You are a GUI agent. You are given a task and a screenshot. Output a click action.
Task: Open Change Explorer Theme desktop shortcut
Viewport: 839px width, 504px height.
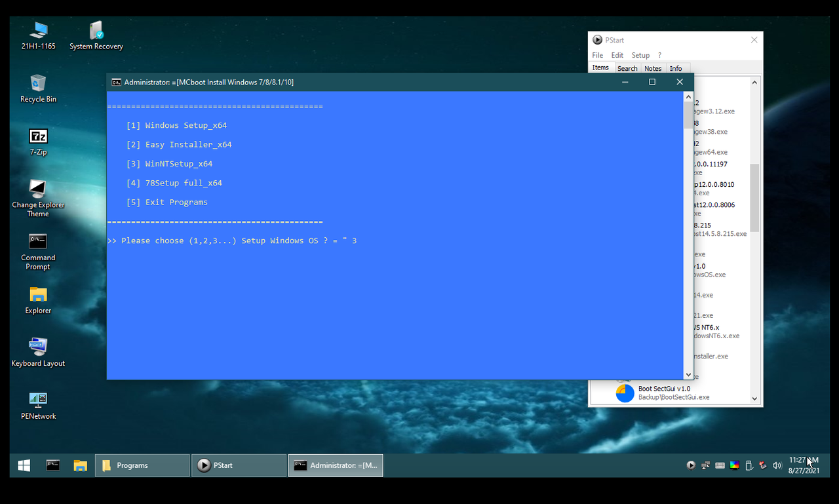(x=38, y=199)
